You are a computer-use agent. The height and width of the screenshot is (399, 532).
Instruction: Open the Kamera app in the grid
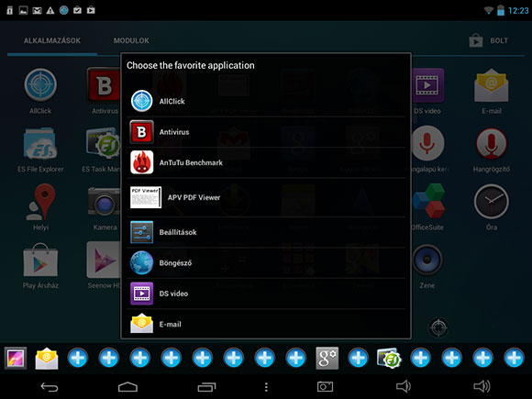point(104,207)
